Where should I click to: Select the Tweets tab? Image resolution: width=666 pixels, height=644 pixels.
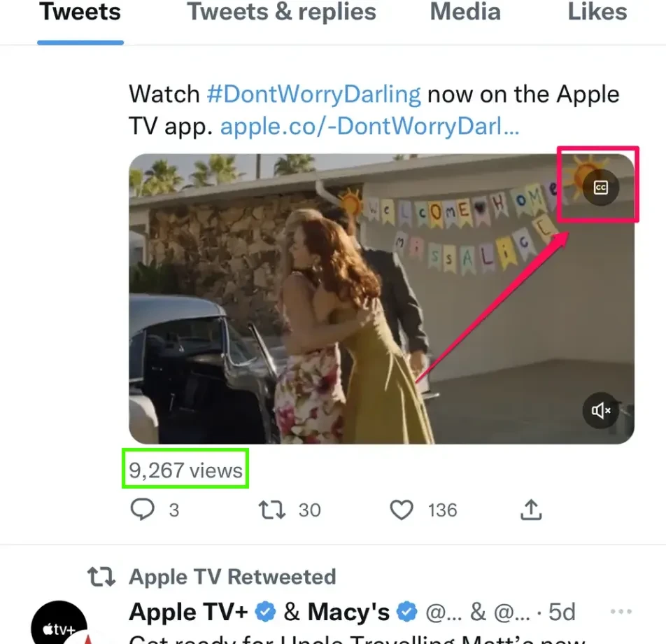click(x=80, y=11)
